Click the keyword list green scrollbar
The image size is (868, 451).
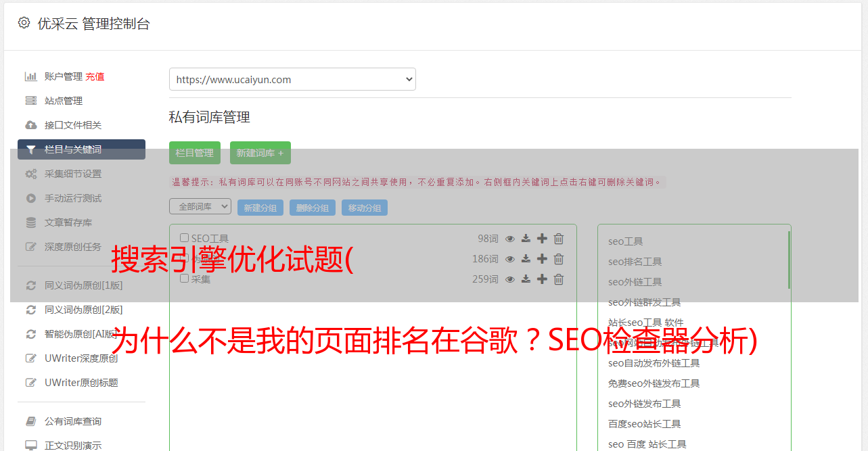789,260
